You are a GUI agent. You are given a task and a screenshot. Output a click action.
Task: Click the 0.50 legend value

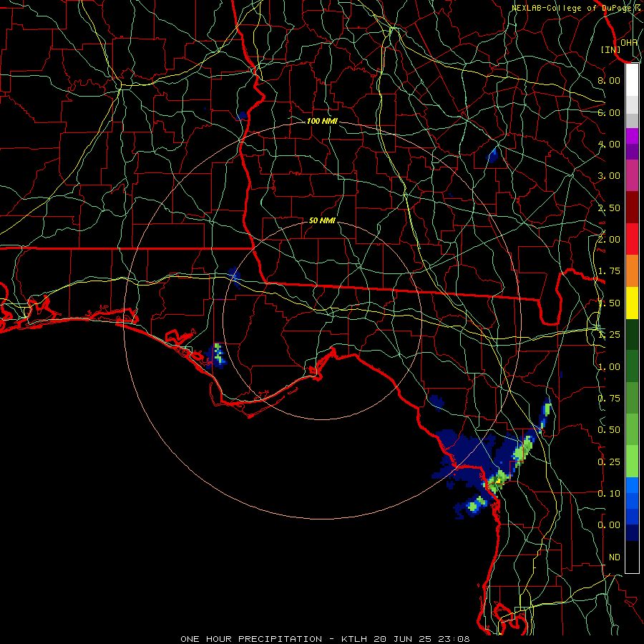tap(609, 430)
